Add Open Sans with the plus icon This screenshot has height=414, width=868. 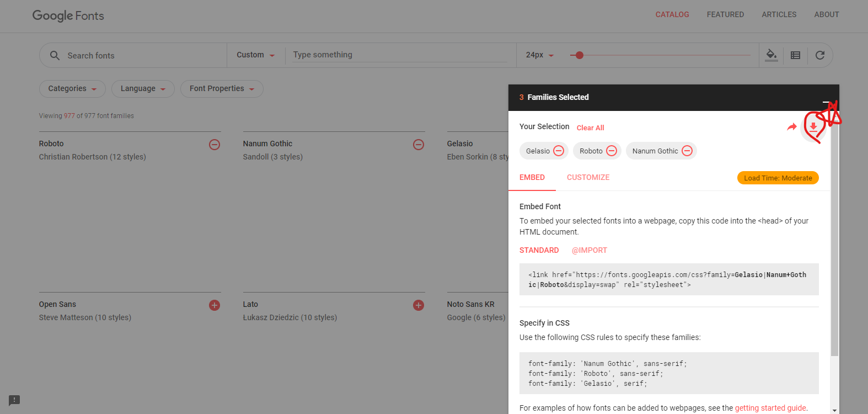(x=215, y=305)
